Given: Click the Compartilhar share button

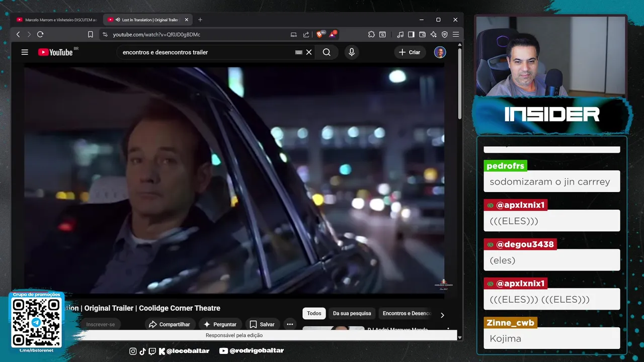Looking at the screenshot, I should (170, 324).
